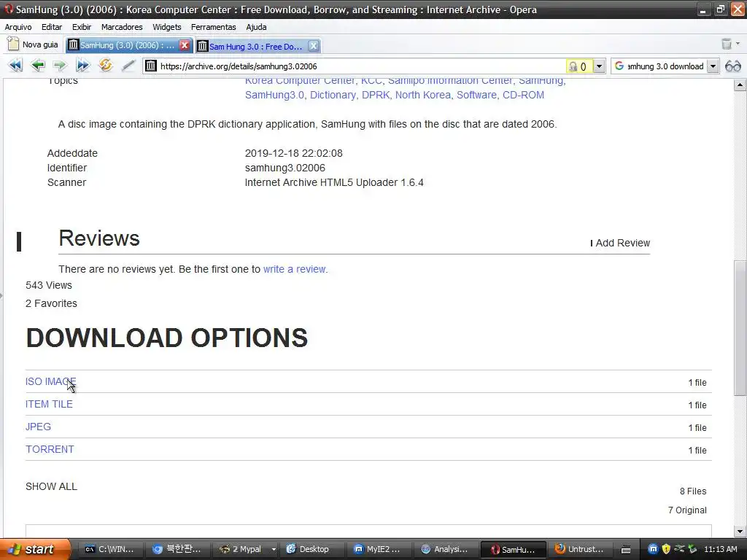
Task: Click the Fast Forward icon
Action: point(82,65)
